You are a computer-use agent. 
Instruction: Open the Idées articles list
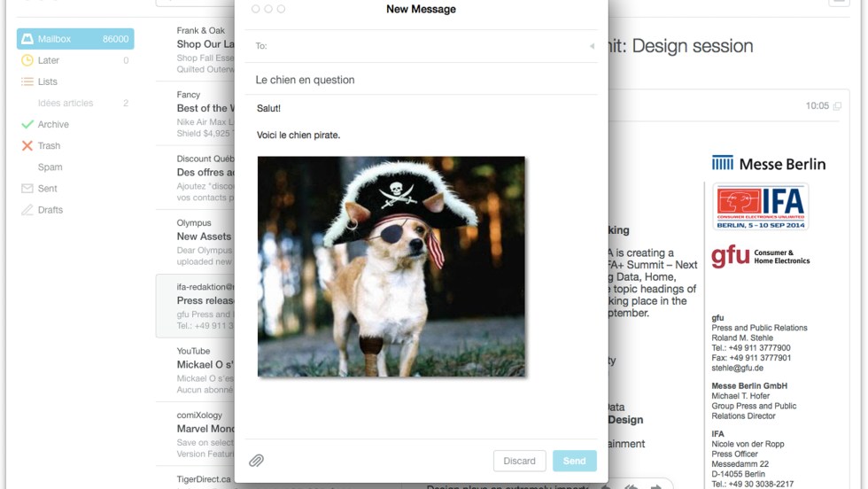click(x=66, y=104)
